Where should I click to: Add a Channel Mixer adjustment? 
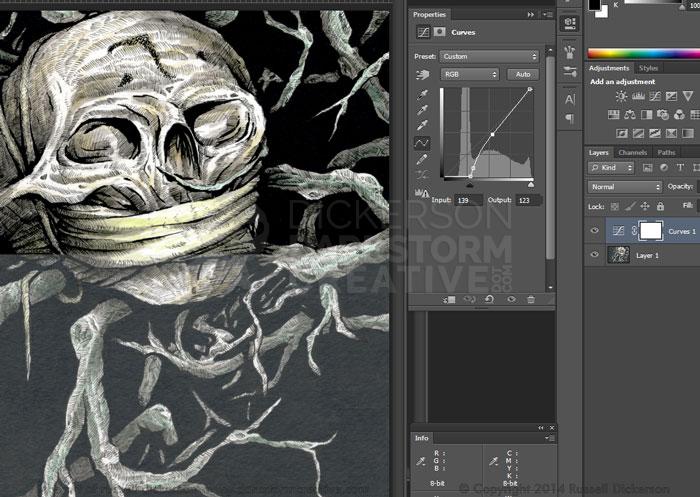679,115
